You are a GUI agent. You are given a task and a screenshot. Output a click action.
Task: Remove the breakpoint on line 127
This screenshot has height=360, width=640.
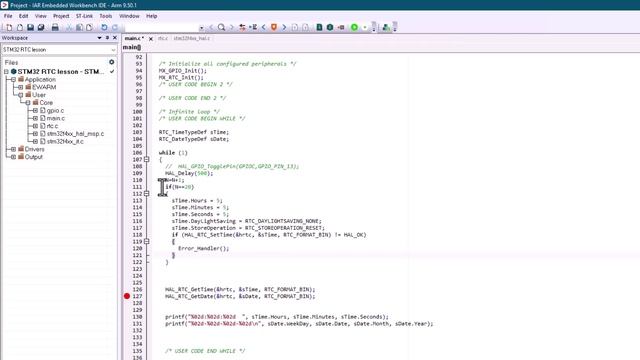click(127, 296)
